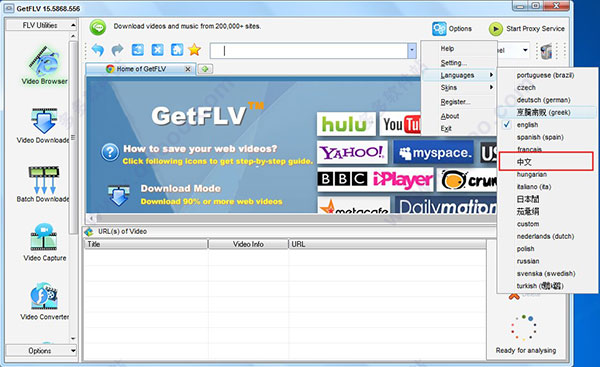Viewport: 600px width, 367px height.
Task: Click into the URL address input field
Action: (309, 51)
